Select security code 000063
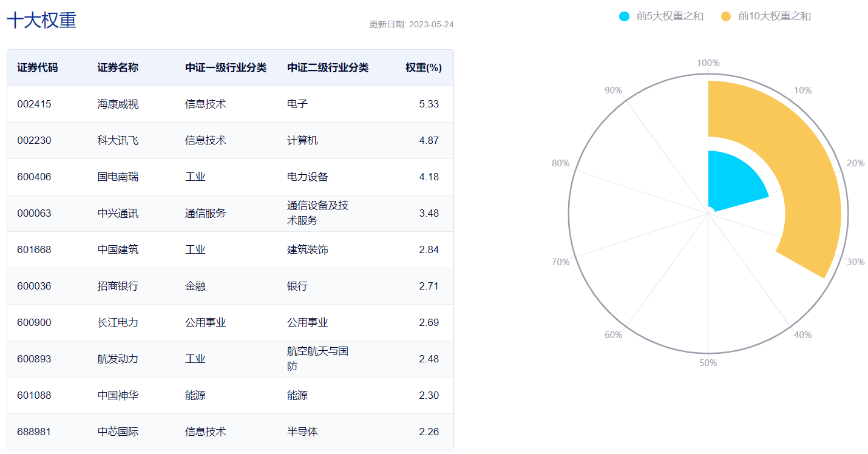Screen dimensions: 868x454 [34, 214]
